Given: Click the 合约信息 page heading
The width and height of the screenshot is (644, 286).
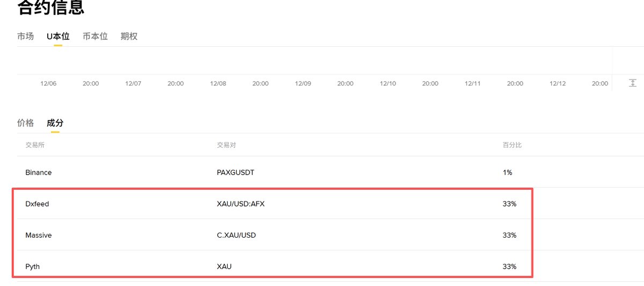Looking at the screenshot, I should (x=50, y=8).
